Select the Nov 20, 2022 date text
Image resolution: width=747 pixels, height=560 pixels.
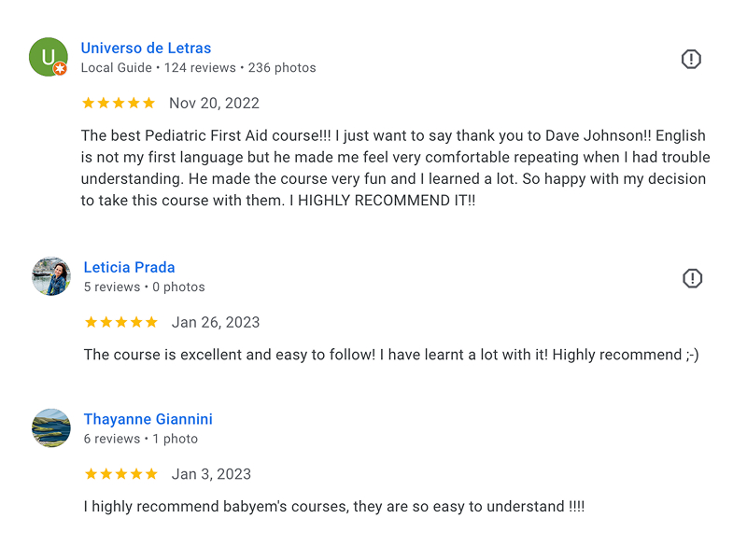coord(214,103)
